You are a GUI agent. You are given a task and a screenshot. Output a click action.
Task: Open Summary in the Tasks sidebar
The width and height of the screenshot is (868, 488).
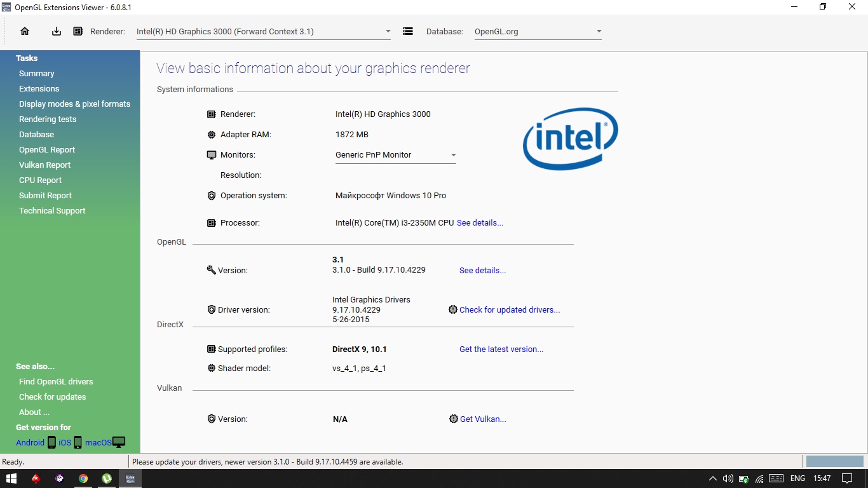(x=36, y=74)
